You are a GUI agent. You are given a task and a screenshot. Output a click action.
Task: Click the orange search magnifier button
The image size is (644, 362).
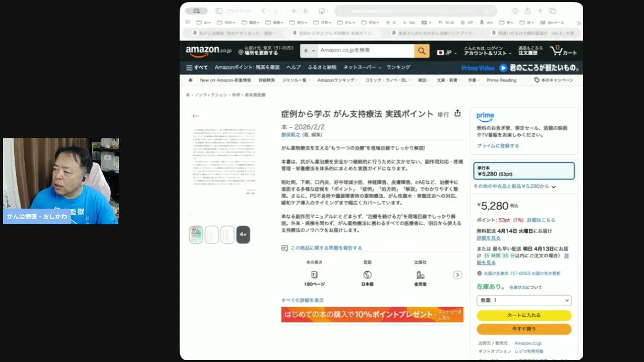tap(422, 51)
